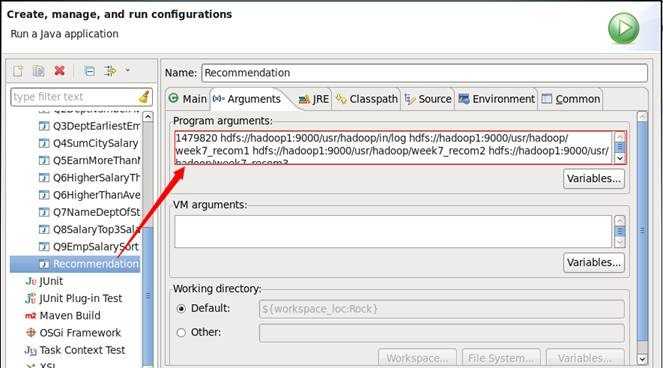Click the Name field containing Recommendation
The image size is (663, 368).
point(425,73)
